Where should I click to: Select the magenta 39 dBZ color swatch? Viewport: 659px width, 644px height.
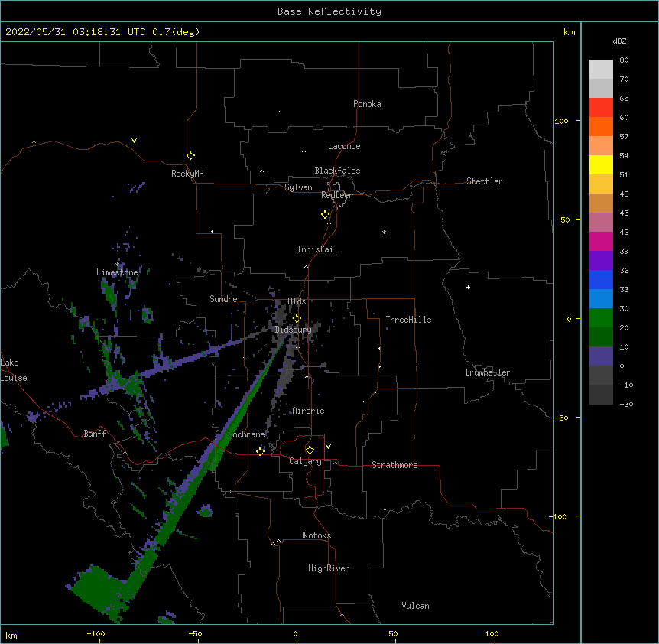(601, 241)
